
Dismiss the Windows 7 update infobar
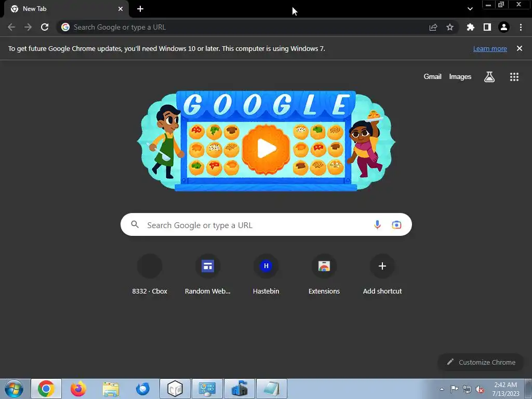click(x=520, y=48)
